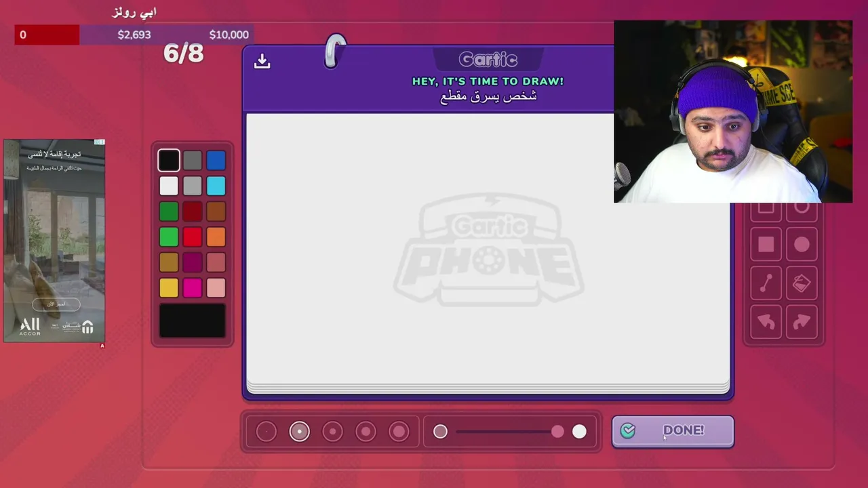The height and width of the screenshot is (488, 868).
Task: Click the $2,693 amount in the goal bar
Action: [x=134, y=35]
